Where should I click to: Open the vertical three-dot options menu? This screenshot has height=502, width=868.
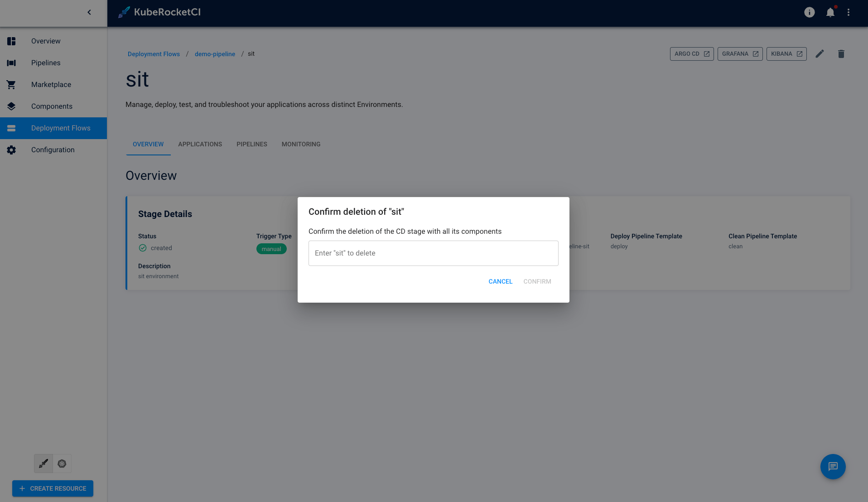pos(849,12)
